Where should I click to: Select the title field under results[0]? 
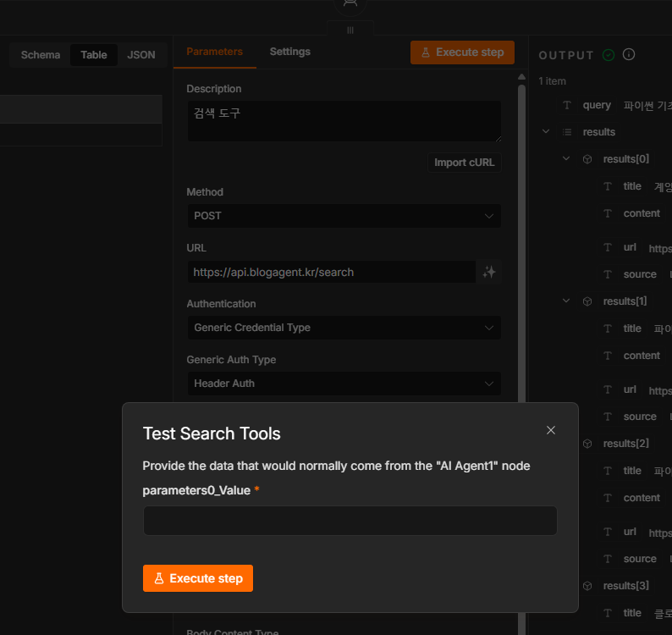(632, 186)
